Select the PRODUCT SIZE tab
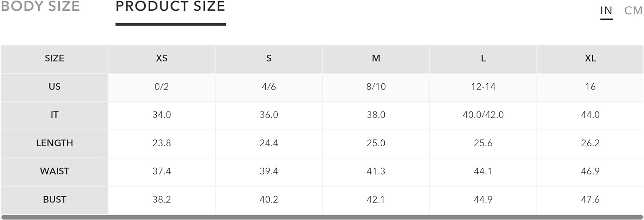Viewport: 644px width, 220px height. [170, 6]
